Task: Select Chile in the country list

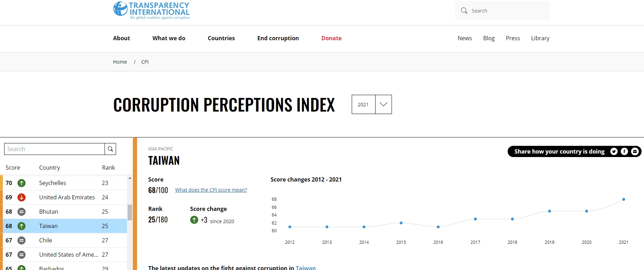Action: coord(65,240)
